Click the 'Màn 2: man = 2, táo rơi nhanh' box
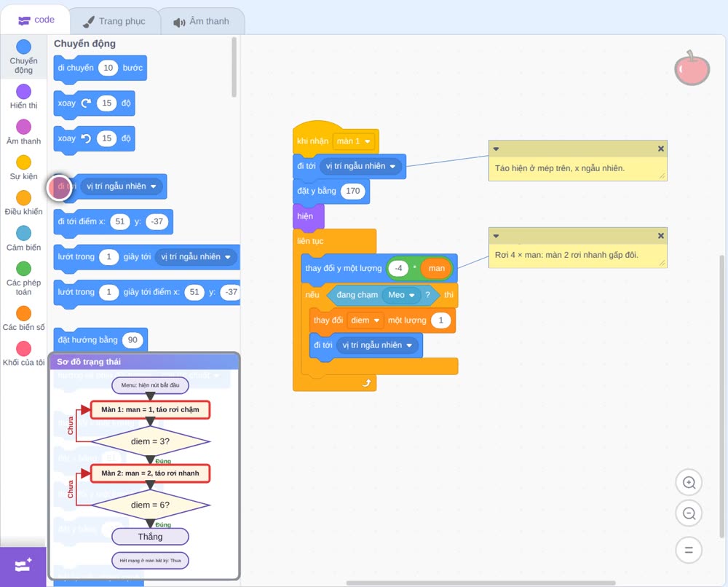Screen dimensions: 728x587 pyautogui.click(x=150, y=473)
